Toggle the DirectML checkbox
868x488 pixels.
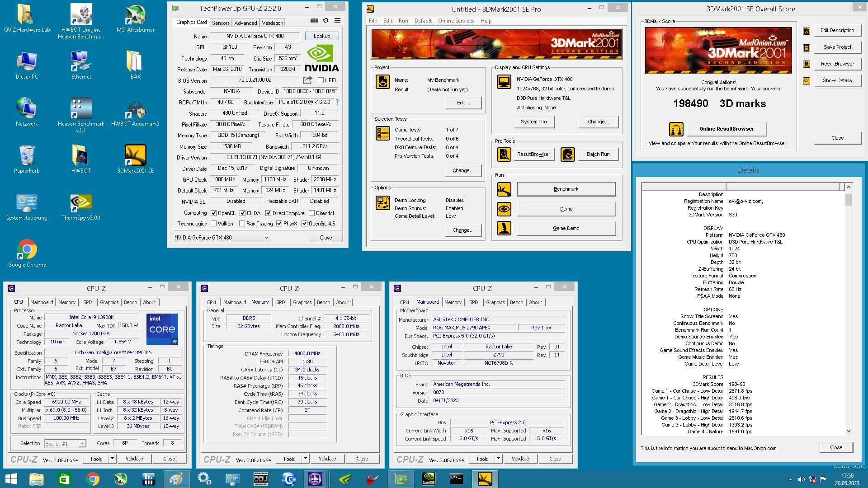[x=311, y=213]
